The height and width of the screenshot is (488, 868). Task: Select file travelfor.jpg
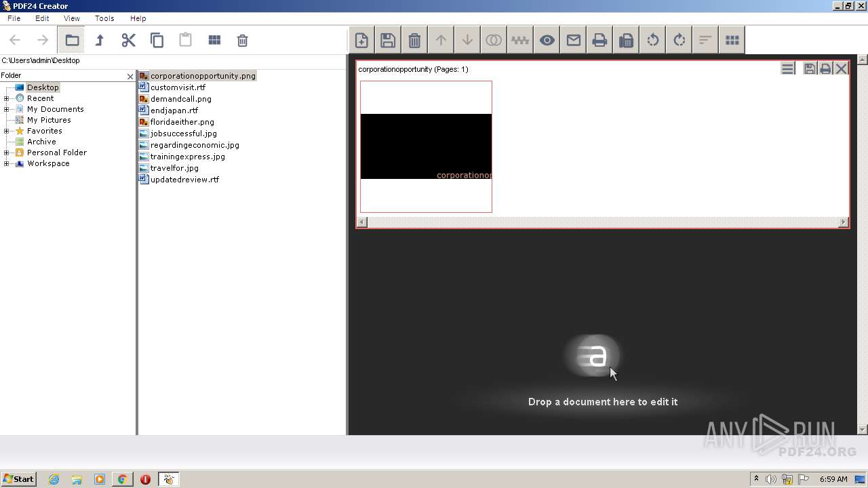(x=169, y=168)
